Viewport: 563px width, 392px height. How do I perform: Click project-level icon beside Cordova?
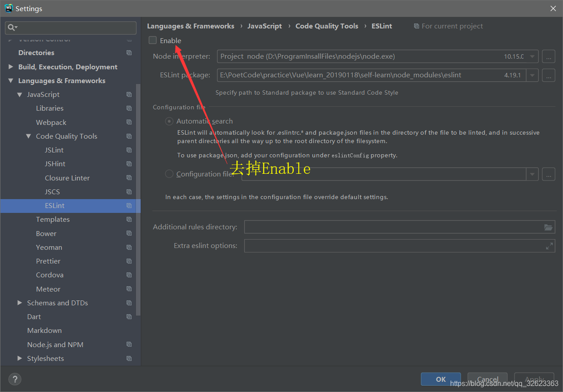[x=129, y=275]
